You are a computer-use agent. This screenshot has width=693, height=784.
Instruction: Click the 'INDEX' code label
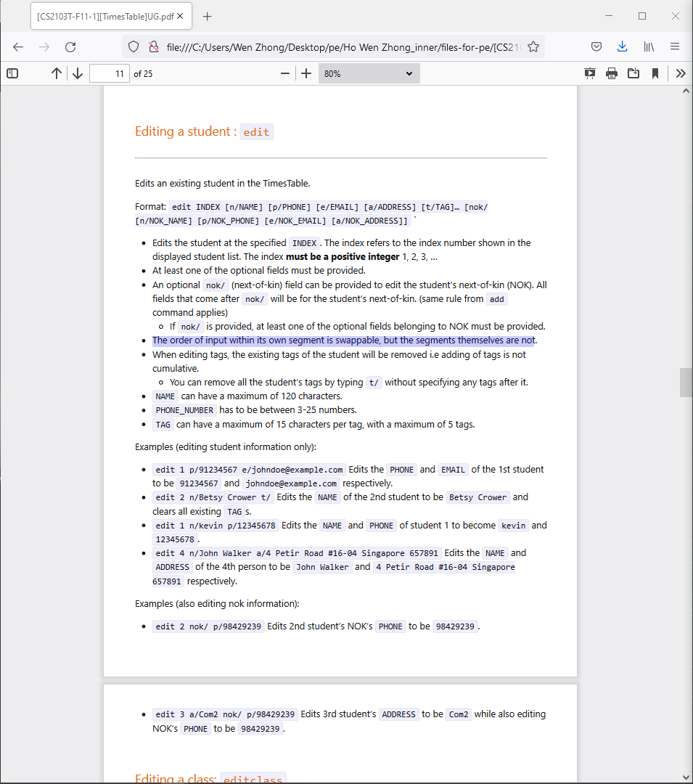click(x=304, y=243)
